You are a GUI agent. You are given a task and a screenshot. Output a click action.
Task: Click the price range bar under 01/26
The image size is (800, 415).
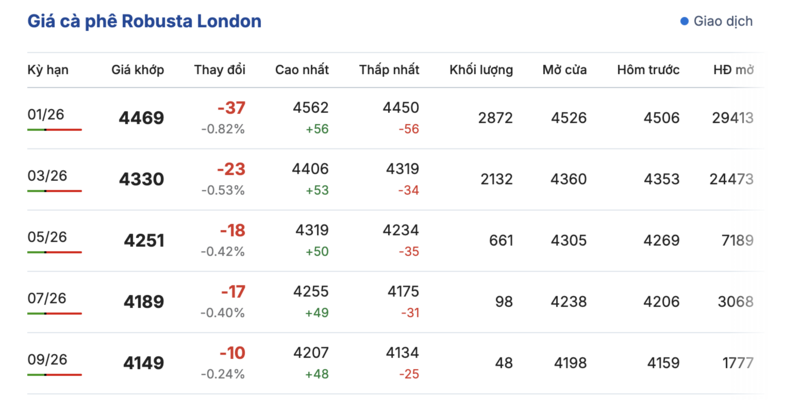point(54,130)
